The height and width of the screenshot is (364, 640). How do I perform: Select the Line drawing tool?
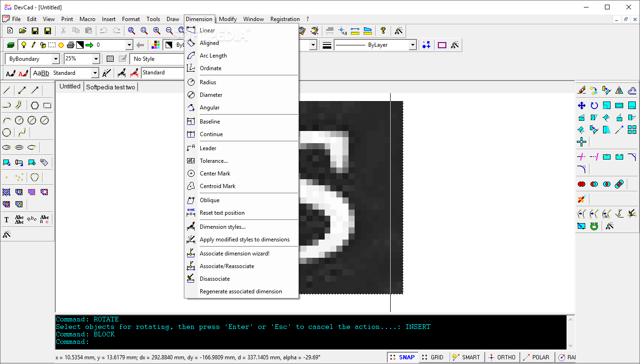[x=7, y=90]
